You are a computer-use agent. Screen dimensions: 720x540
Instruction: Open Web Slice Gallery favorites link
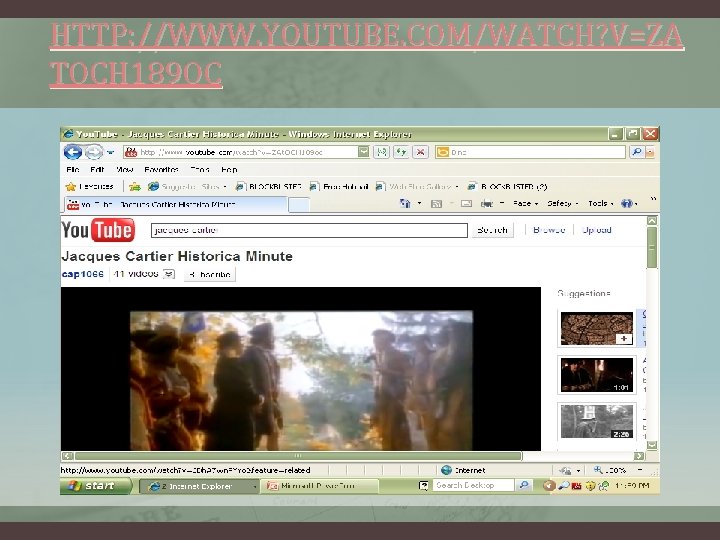pos(416,186)
